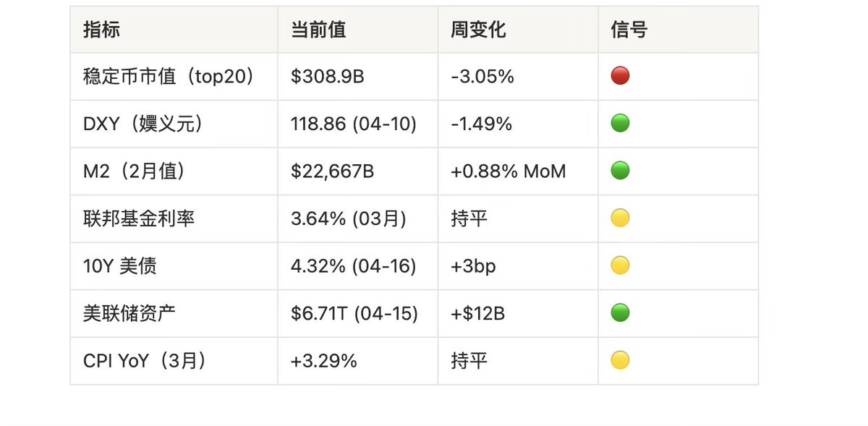Click the yellow signal dot for 联邦基金利率
The width and height of the screenshot is (868, 426).
(620, 218)
